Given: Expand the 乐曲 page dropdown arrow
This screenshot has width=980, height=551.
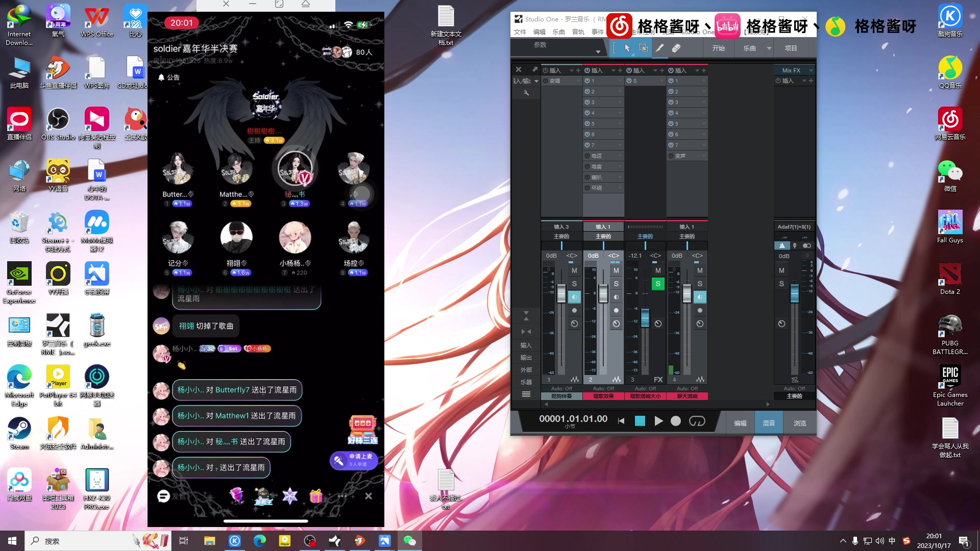Looking at the screenshot, I should (x=769, y=48).
